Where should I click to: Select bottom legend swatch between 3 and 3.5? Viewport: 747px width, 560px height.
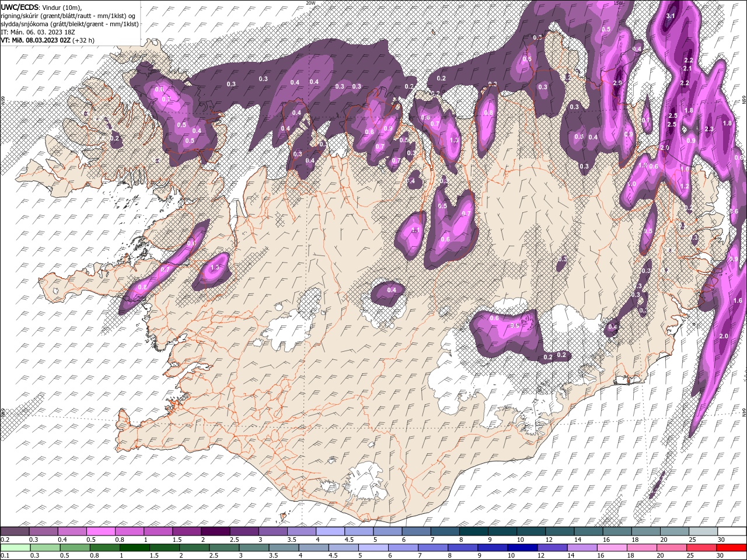254,548
